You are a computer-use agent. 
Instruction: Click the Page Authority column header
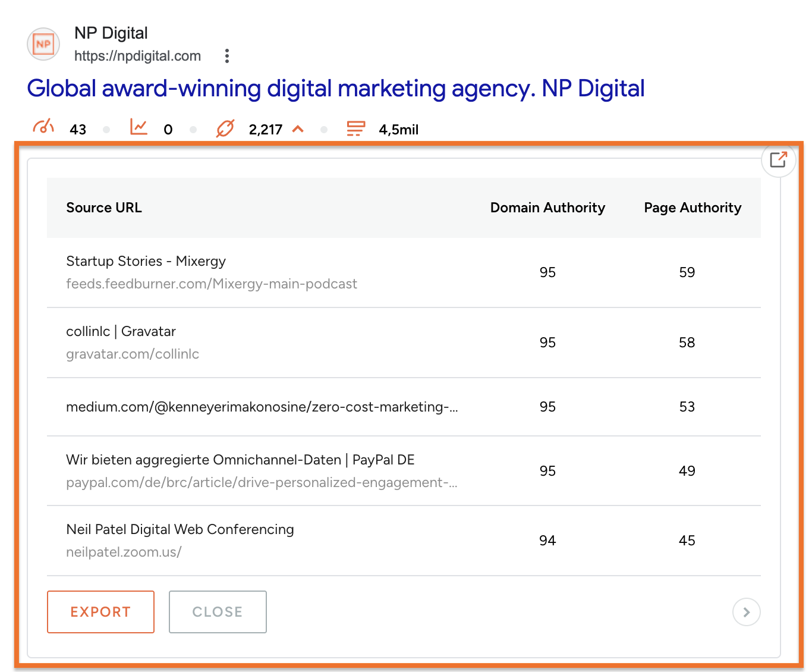693,208
